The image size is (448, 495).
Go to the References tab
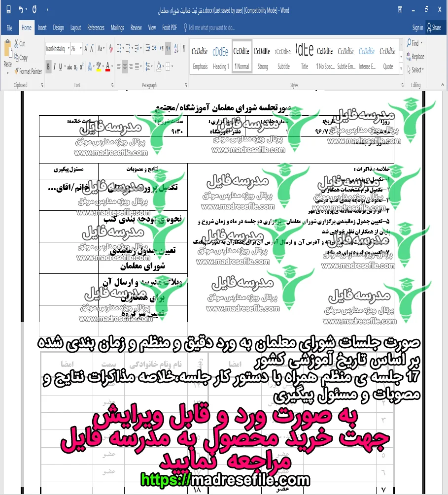(x=96, y=28)
